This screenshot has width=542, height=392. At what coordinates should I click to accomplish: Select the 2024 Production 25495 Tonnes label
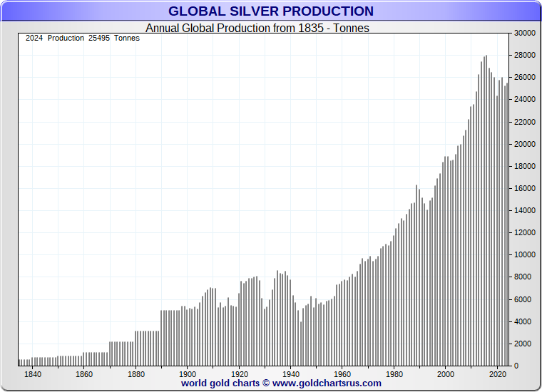pyautogui.click(x=83, y=38)
